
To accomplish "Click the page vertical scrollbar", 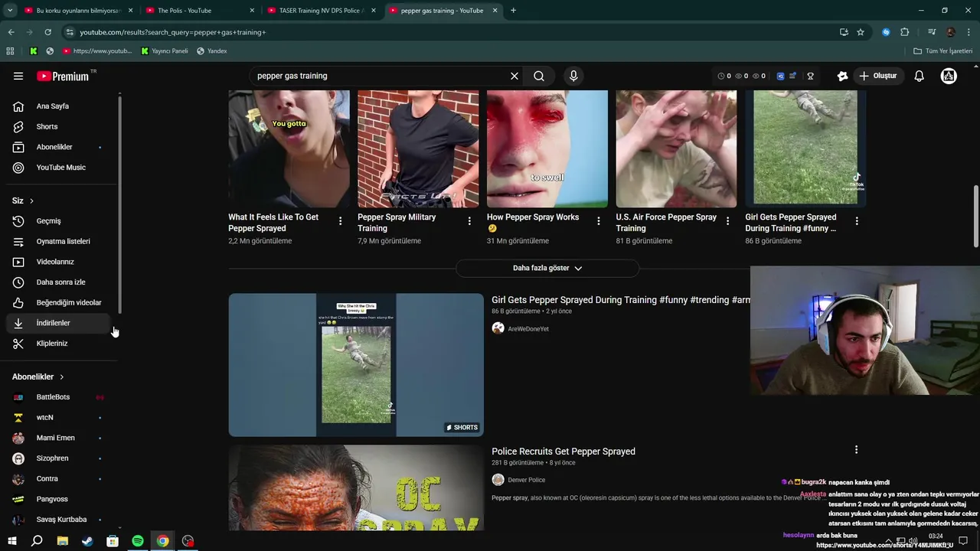I will point(975,217).
